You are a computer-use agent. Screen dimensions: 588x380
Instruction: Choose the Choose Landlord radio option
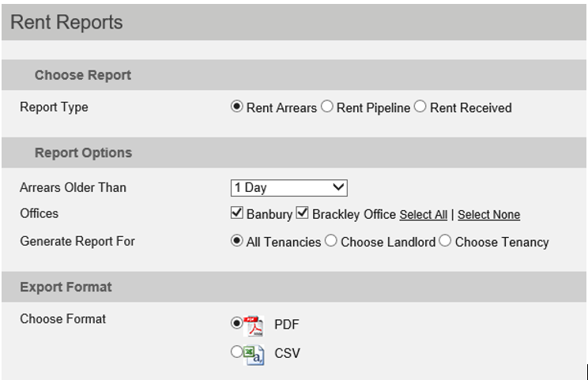[x=330, y=241]
